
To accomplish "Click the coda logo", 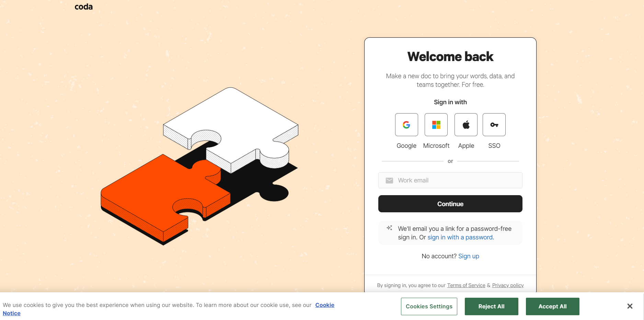I will tap(84, 7).
